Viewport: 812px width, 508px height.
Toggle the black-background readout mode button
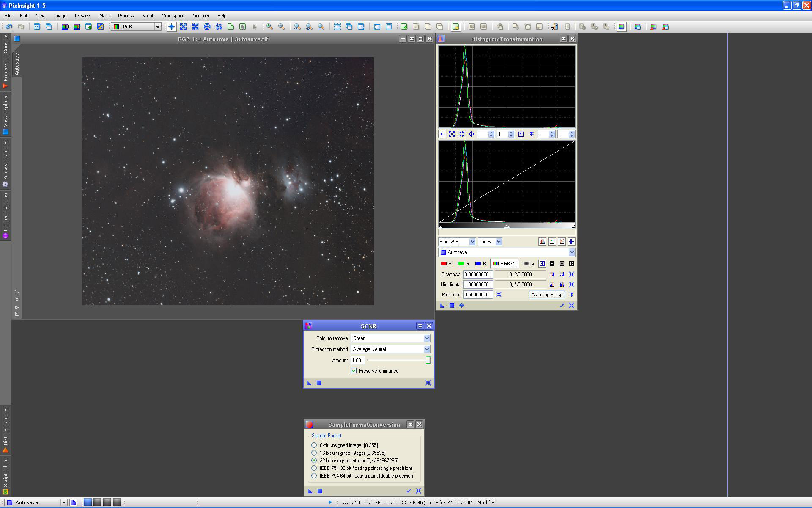point(552,264)
